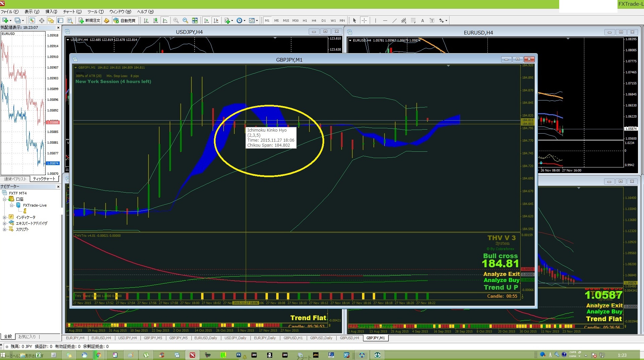Viewport: 644px width, 360px height.
Task: Switch to H4 timeframe
Action: tap(314, 21)
